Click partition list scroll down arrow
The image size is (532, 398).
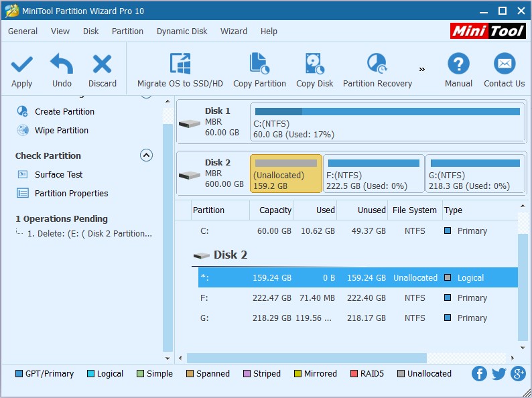click(523, 348)
